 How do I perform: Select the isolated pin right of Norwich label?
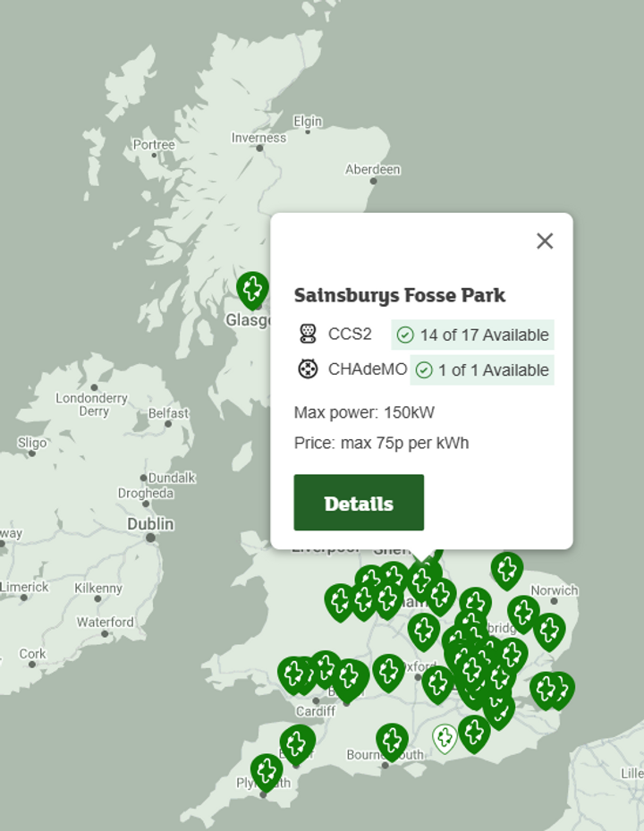[x=549, y=632]
